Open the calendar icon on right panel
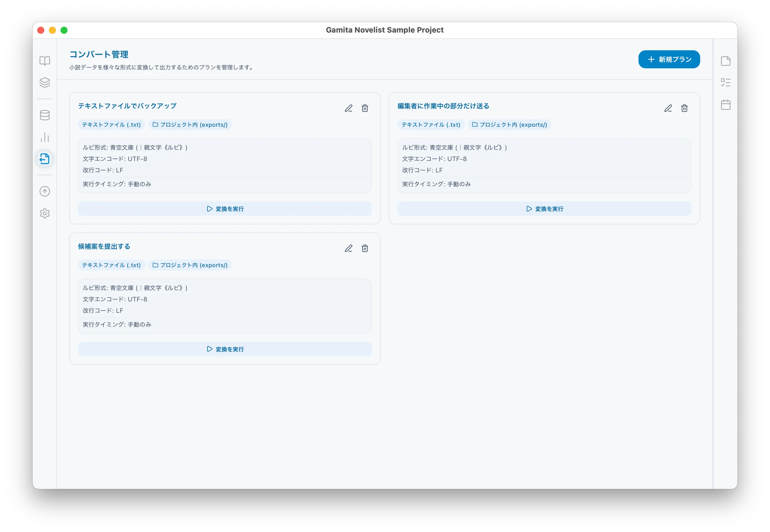770x532 pixels. pyautogui.click(x=725, y=105)
